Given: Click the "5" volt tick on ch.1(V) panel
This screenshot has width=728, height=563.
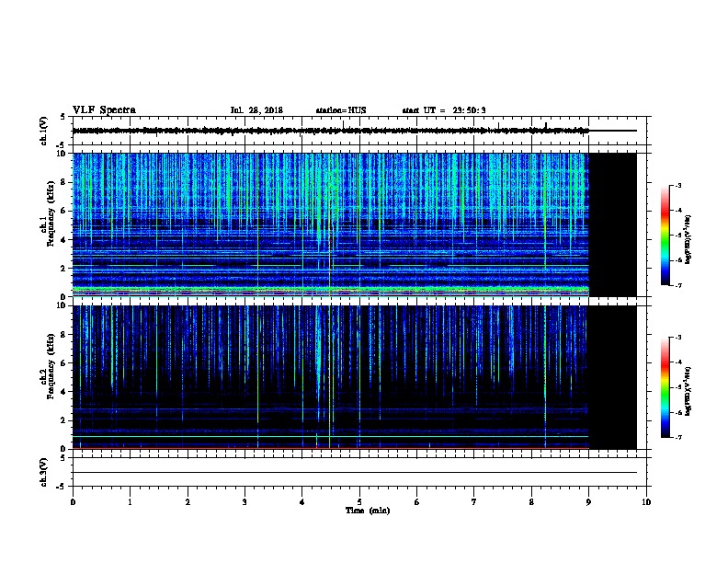Looking at the screenshot, I should click(63, 117).
